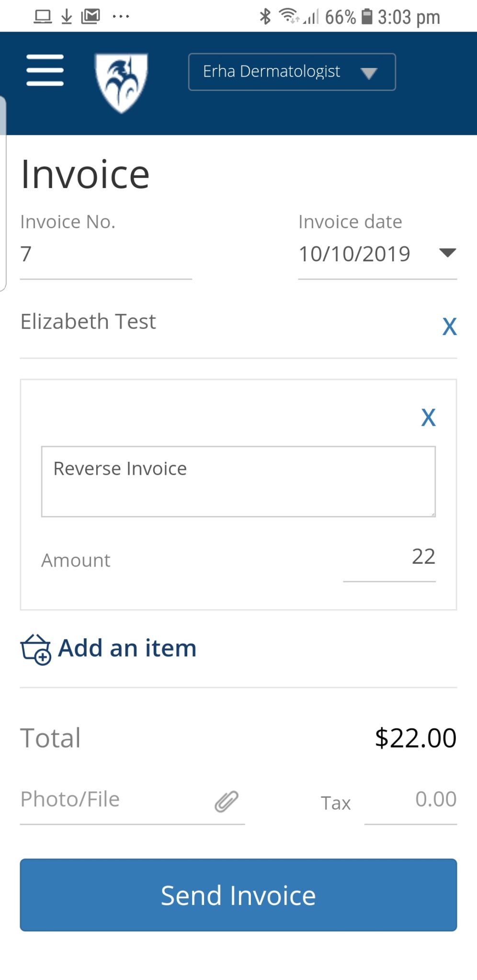
Task: Remove Elizabeth Test customer with X
Action: click(x=449, y=327)
